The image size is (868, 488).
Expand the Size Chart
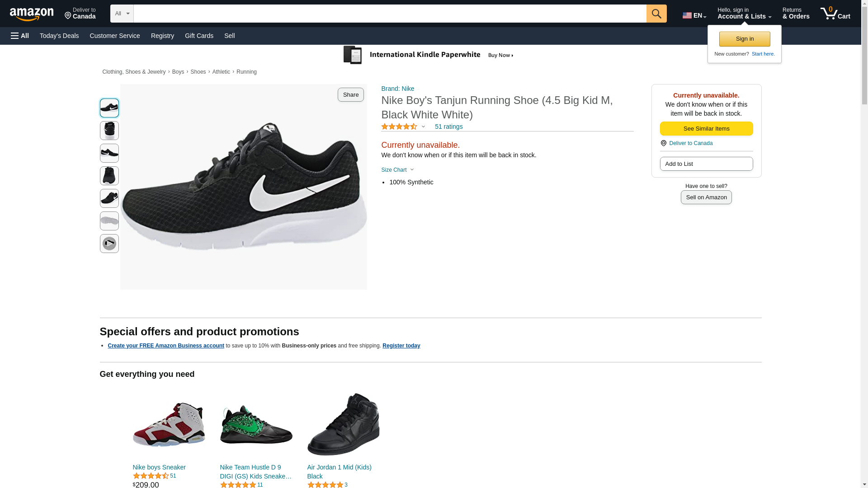click(397, 170)
